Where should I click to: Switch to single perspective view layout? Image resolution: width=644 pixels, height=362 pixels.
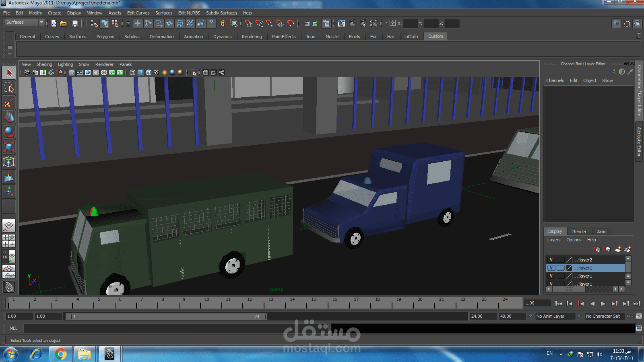click(9, 226)
